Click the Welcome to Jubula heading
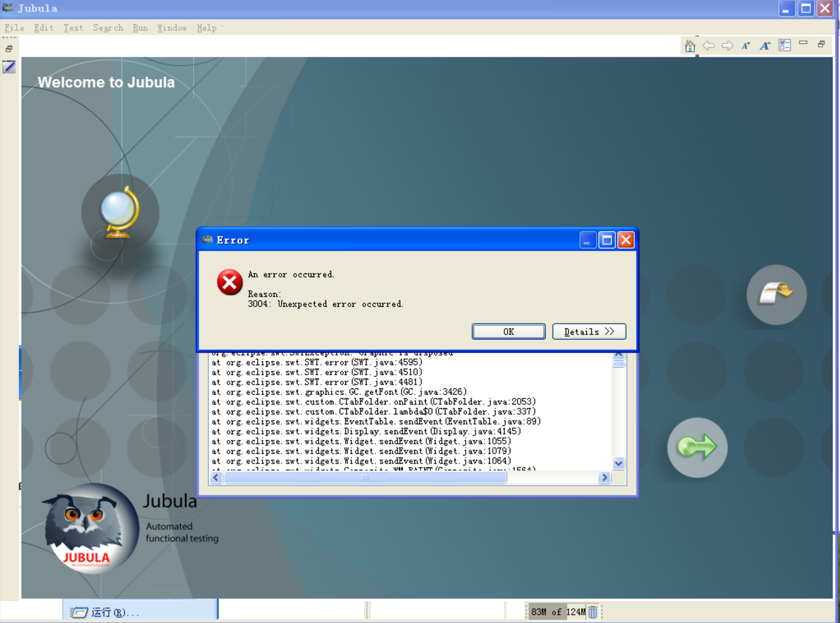Screen dimensions: 840x623 pyautogui.click(x=106, y=82)
